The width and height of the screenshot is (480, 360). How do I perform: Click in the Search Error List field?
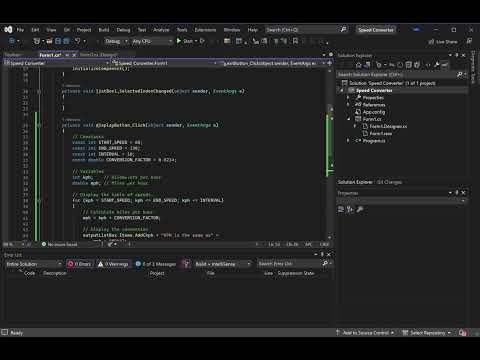(289, 264)
